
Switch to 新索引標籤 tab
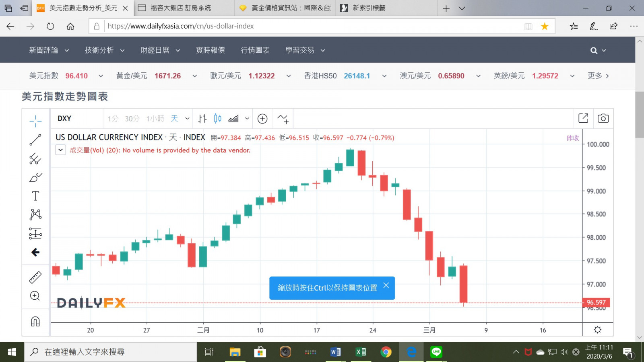[x=386, y=8]
